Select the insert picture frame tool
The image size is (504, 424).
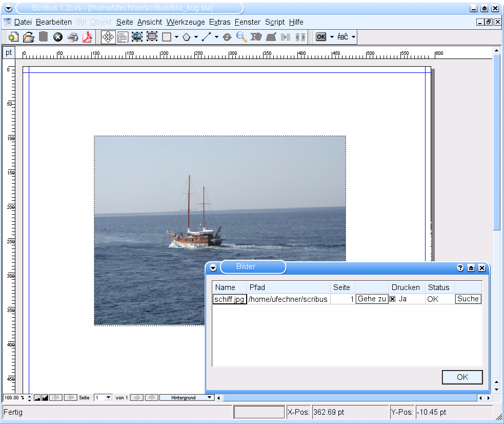coord(137,37)
